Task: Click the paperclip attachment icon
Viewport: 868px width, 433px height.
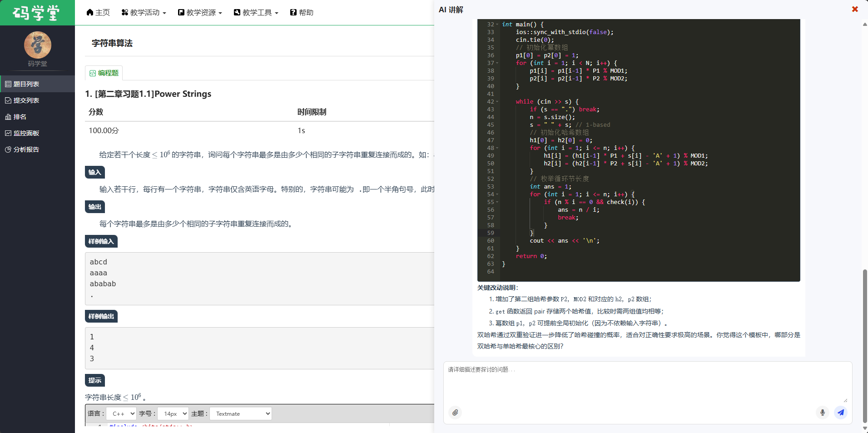Action: click(x=455, y=413)
